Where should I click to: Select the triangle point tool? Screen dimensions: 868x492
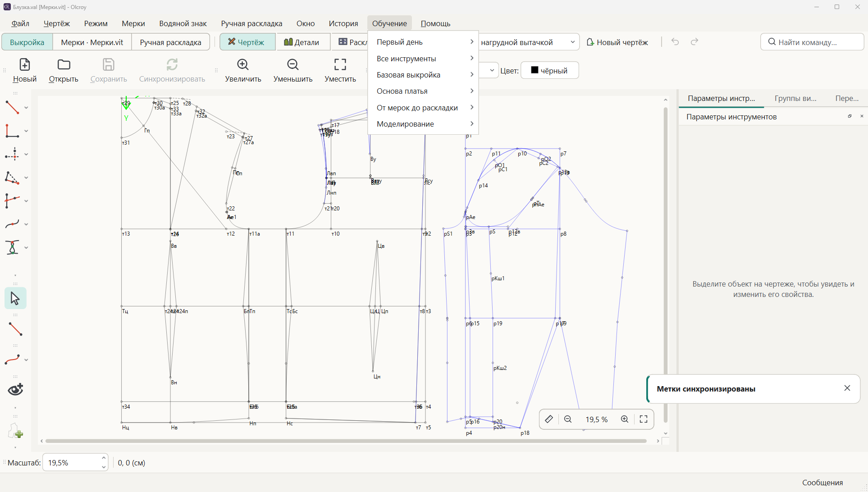pyautogui.click(x=12, y=178)
